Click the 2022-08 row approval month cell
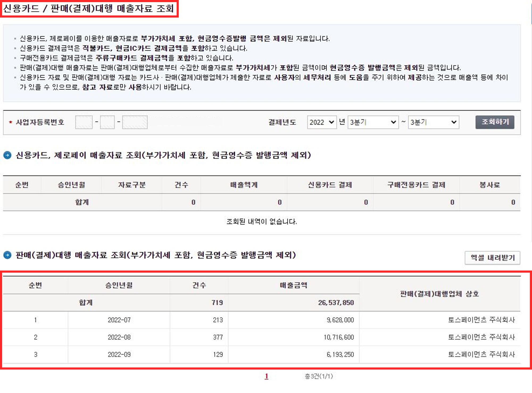The width and height of the screenshot is (532, 393). click(x=119, y=337)
